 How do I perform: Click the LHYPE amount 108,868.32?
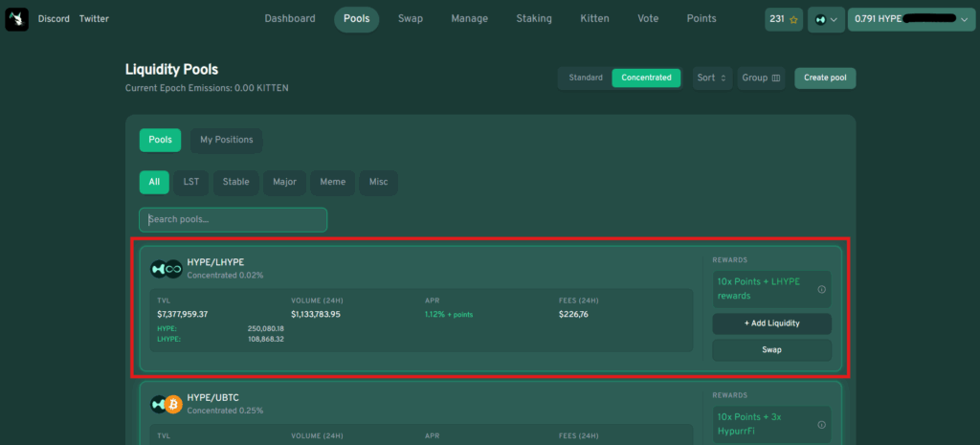[266, 339]
